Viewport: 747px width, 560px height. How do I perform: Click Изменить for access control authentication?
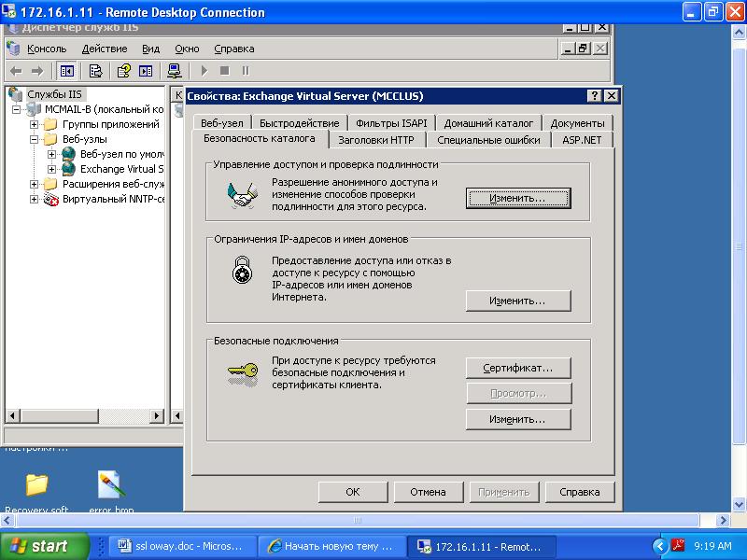[518, 198]
